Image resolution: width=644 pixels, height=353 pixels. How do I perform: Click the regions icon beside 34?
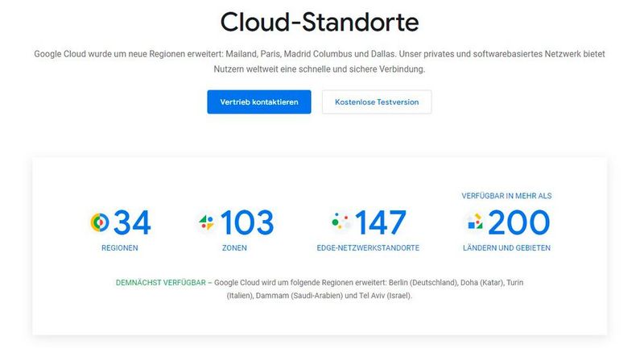click(x=100, y=222)
